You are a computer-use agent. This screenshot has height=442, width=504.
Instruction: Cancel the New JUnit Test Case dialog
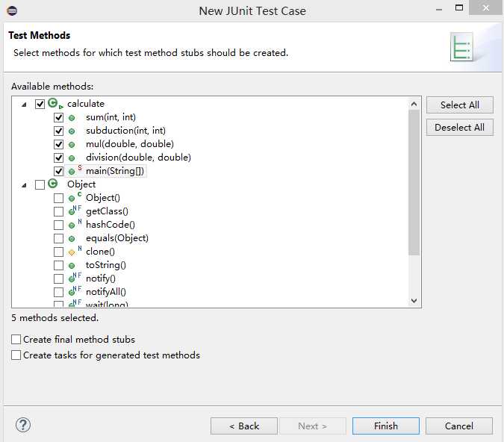click(x=459, y=426)
